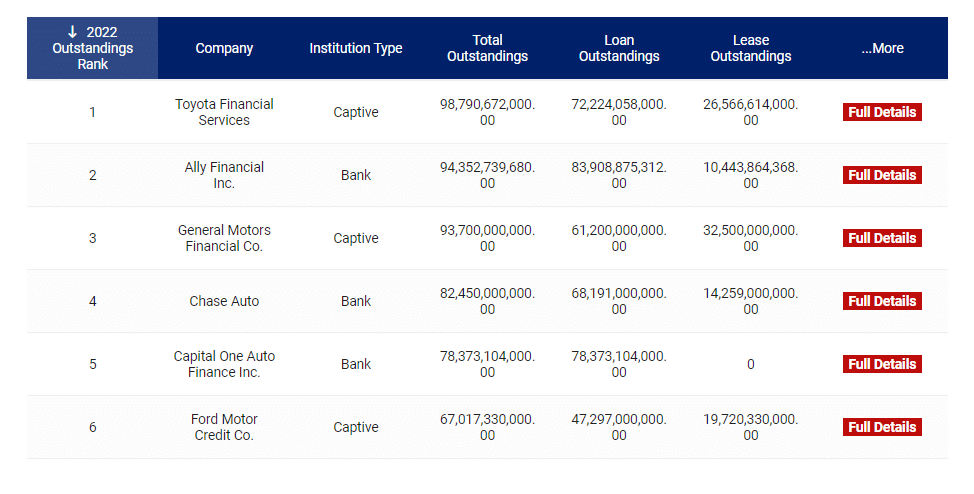
Task: Click the sort arrow beside 2022 Outstandings Rank
Action: click(x=72, y=32)
